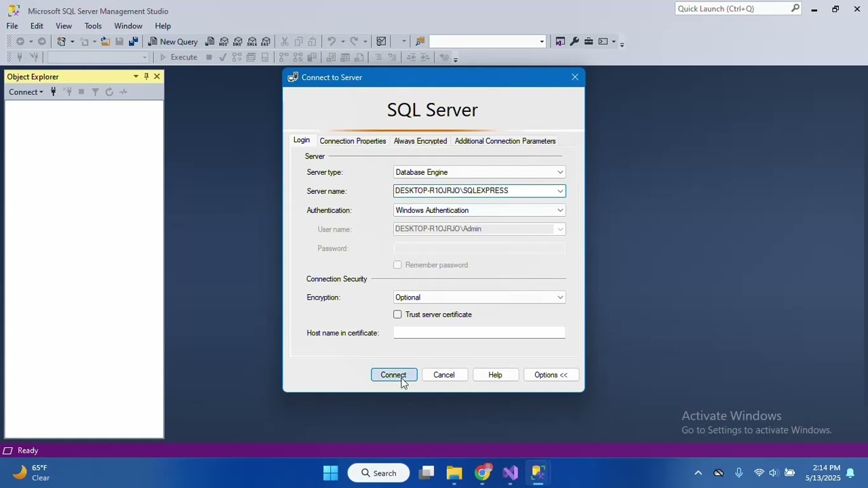Click the XMLA query icon
Image resolution: width=868 pixels, height=488 pixels.
pyautogui.click(x=252, y=41)
